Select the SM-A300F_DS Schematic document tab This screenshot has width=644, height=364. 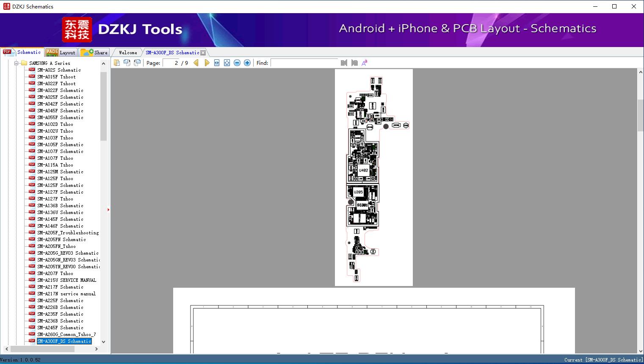click(x=172, y=53)
